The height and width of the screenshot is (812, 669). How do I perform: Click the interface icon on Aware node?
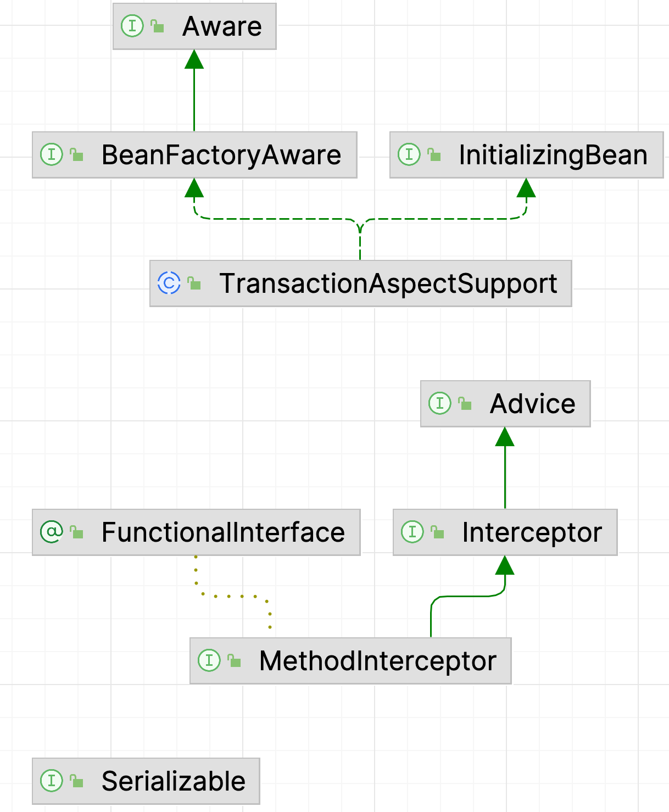[132, 26]
